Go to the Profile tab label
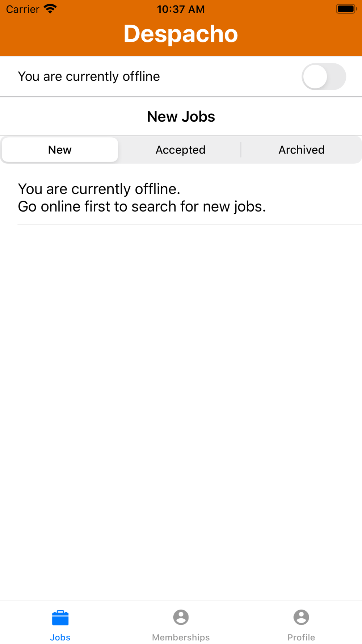Image resolution: width=362 pixels, height=644 pixels. tap(301, 637)
